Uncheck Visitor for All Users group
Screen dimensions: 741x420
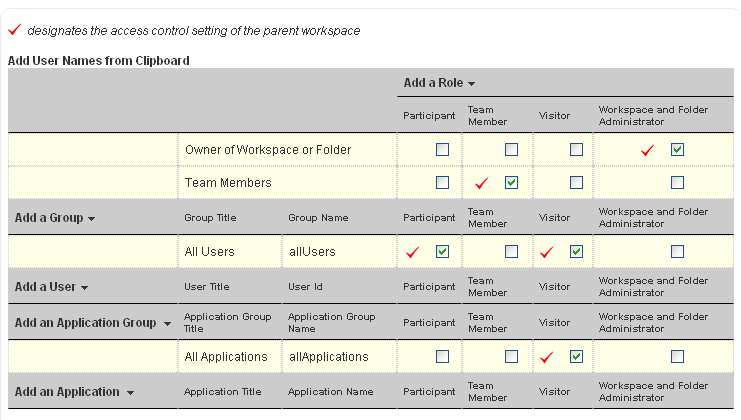pyautogui.click(x=576, y=252)
